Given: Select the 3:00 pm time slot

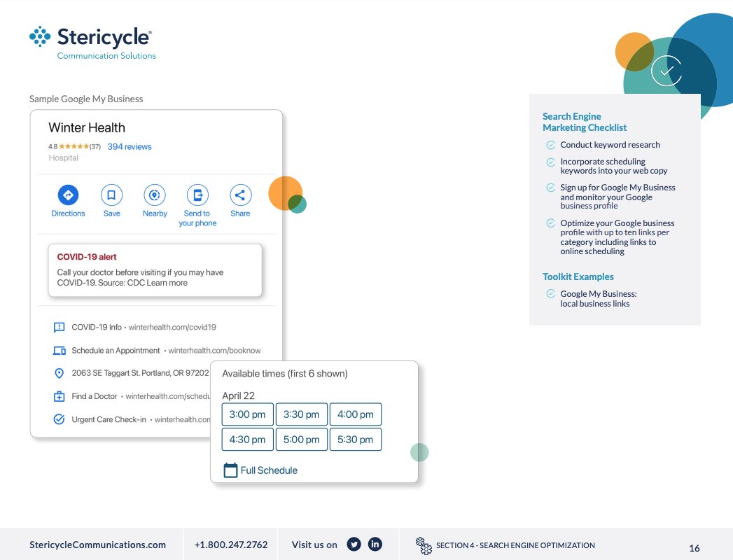Looking at the screenshot, I should pyautogui.click(x=247, y=414).
